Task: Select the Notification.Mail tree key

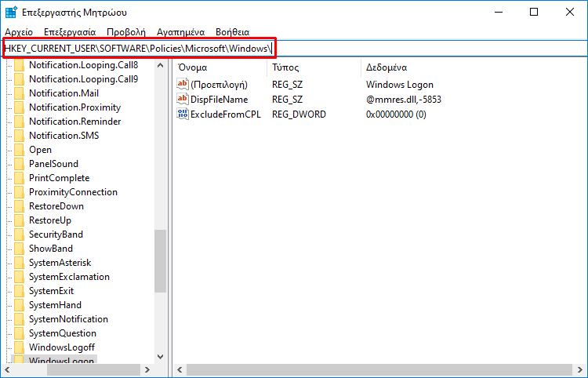Action: (x=64, y=93)
